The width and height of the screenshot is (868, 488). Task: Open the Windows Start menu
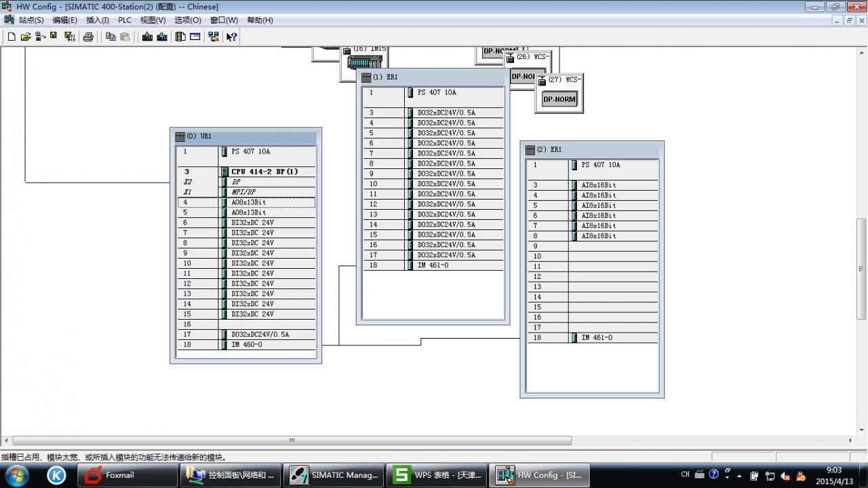[16, 475]
